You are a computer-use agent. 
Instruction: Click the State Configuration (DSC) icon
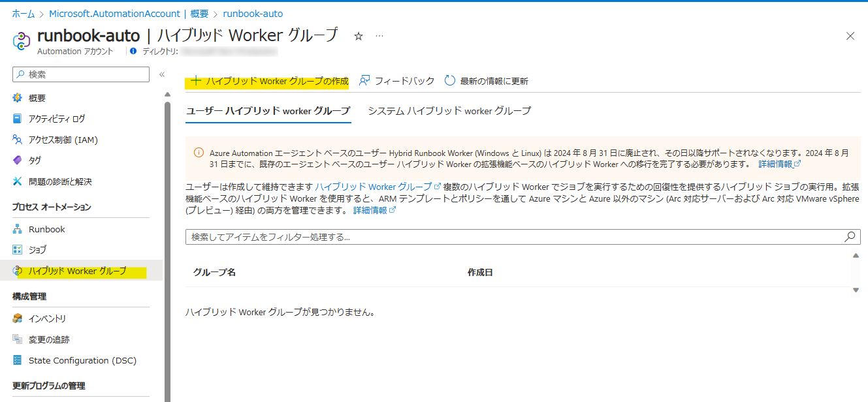pyautogui.click(x=18, y=360)
